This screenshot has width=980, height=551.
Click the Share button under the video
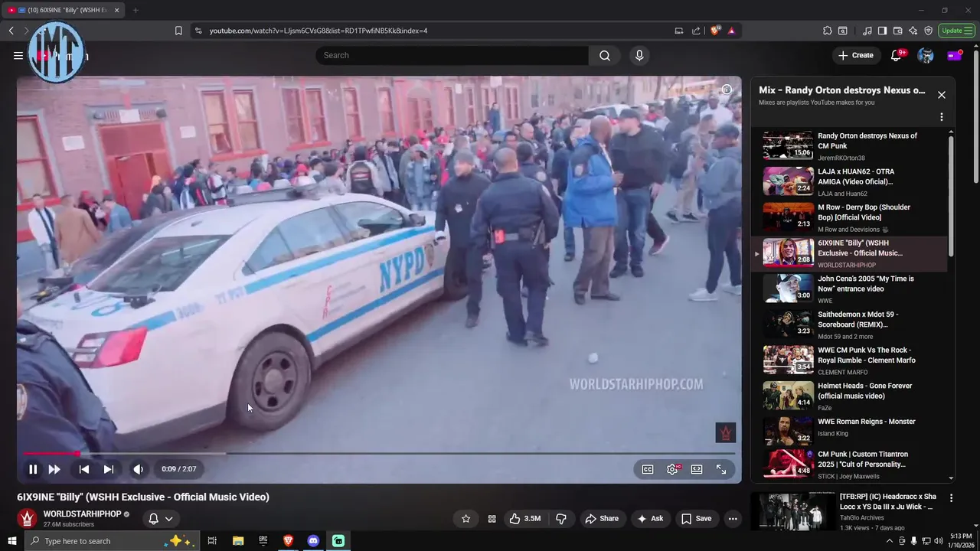602,518
